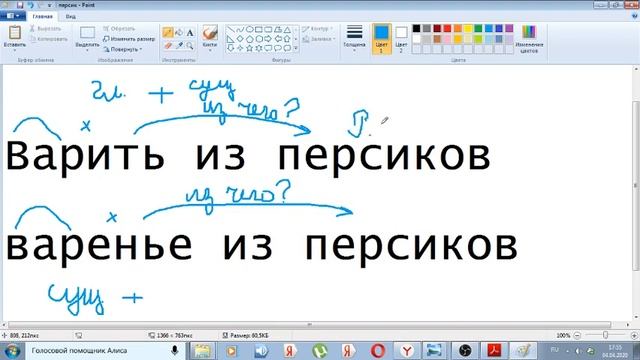Expand the Select (Выделить) dropdown arrow

point(87,50)
